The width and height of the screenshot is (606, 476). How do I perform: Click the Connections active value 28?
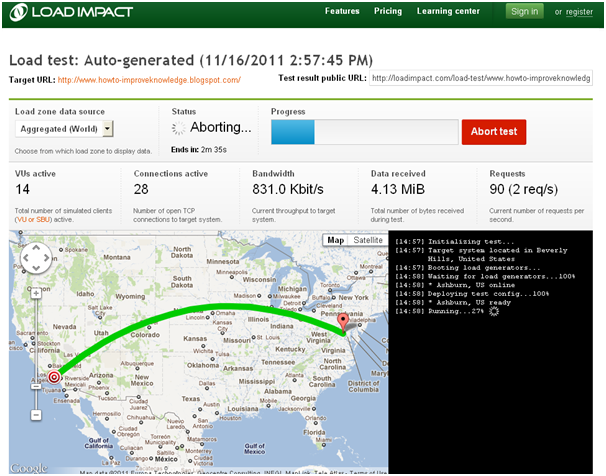(141, 189)
